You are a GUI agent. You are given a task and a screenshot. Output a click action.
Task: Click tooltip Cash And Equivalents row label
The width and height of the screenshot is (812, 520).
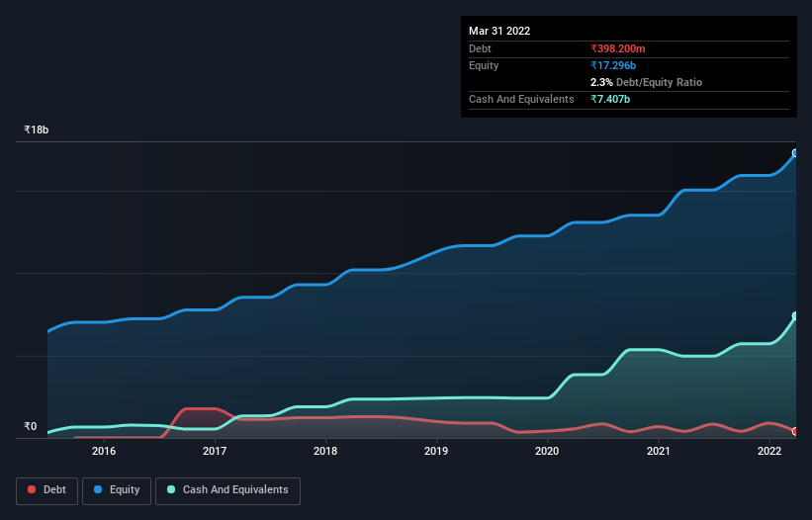point(521,99)
